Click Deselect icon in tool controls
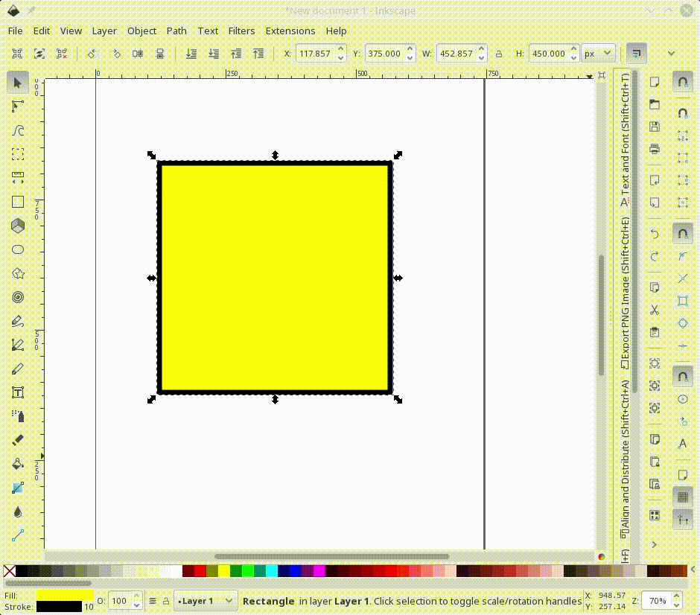Viewport: 700px width, 615px height. tap(62, 54)
